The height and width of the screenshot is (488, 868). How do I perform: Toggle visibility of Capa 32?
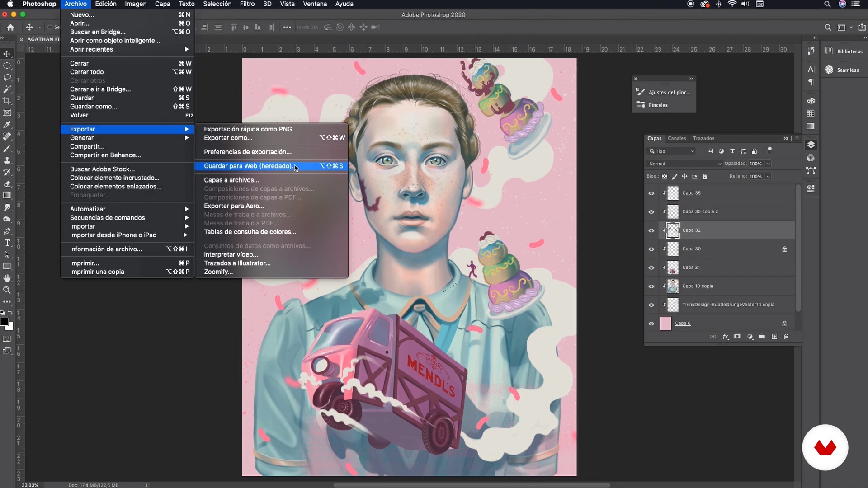[x=651, y=230]
